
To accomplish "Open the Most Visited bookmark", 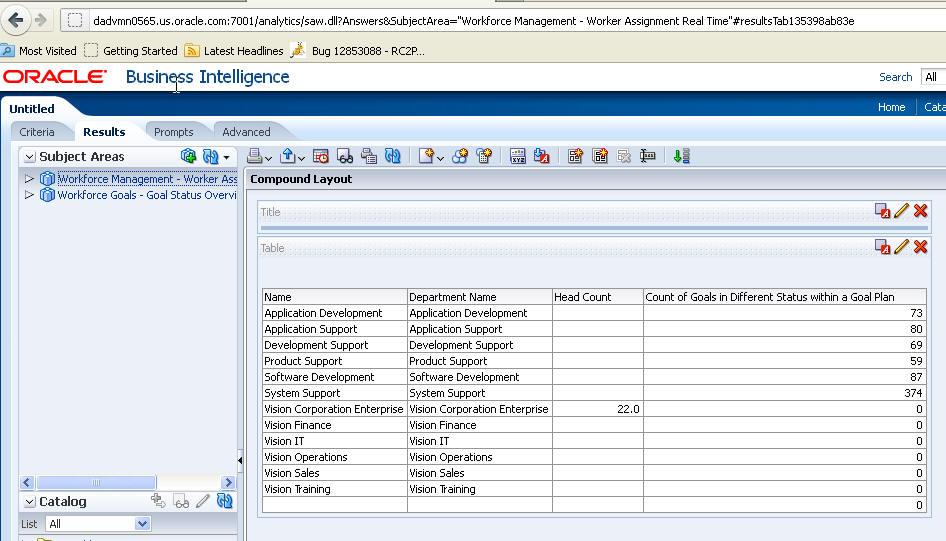I will coord(47,51).
